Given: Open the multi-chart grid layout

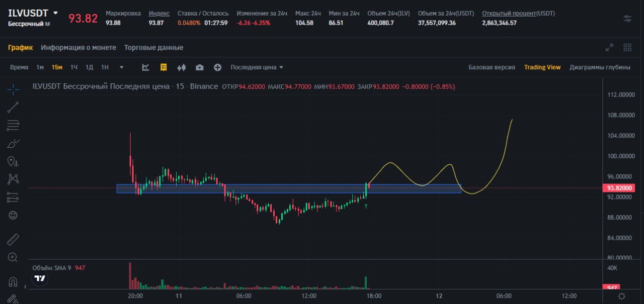Looking at the screenshot, I should [627, 48].
